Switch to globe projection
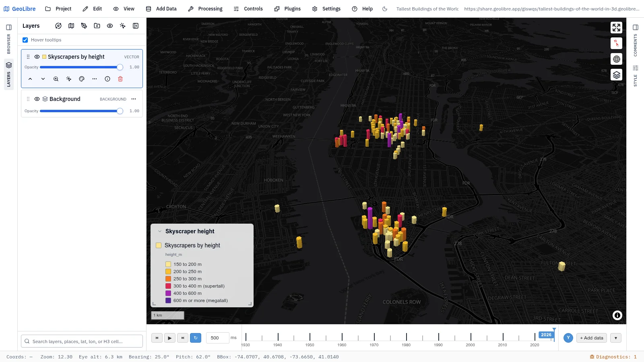This screenshot has height=362, width=644. [616, 59]
